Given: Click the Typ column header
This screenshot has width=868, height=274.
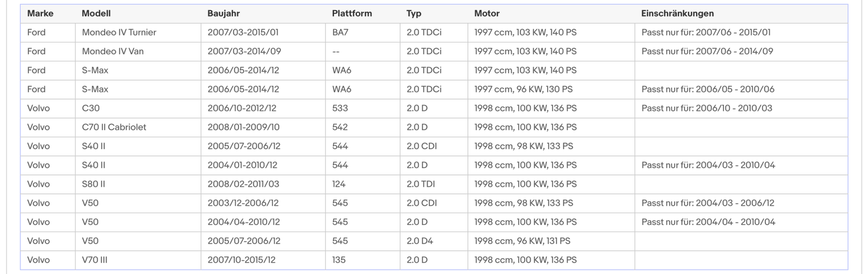Looking at the screenshot, I should pos(413,13).
